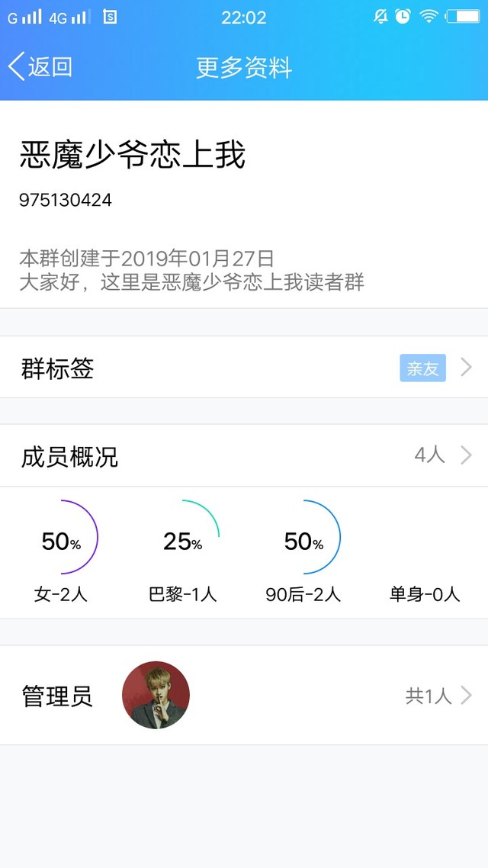This screenshot has height=868, width=488.
Task: Tap the 返回 back label
Action: [x=50, y=67]
